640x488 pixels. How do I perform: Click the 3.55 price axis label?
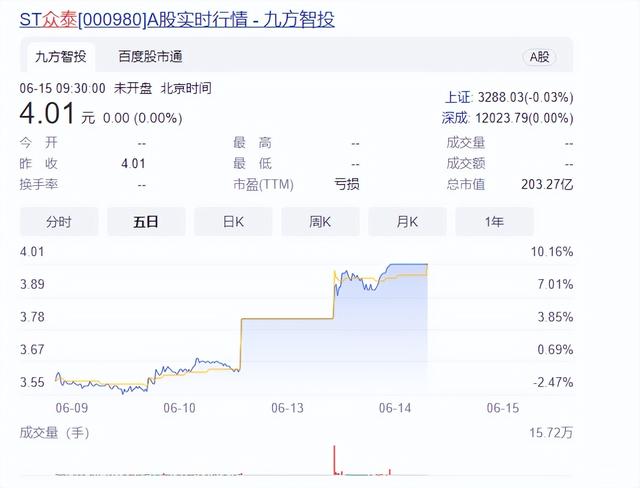pyautogui.click(x=32, y=382)
